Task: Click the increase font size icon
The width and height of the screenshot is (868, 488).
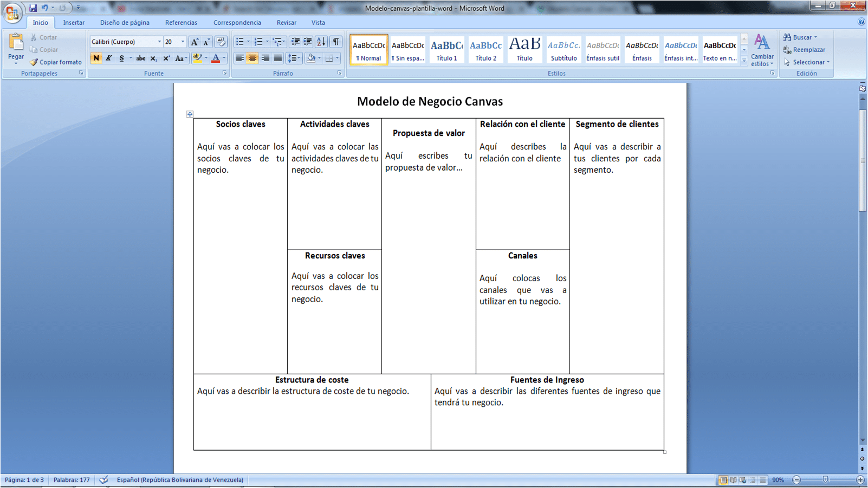Action: pos(195,42)
